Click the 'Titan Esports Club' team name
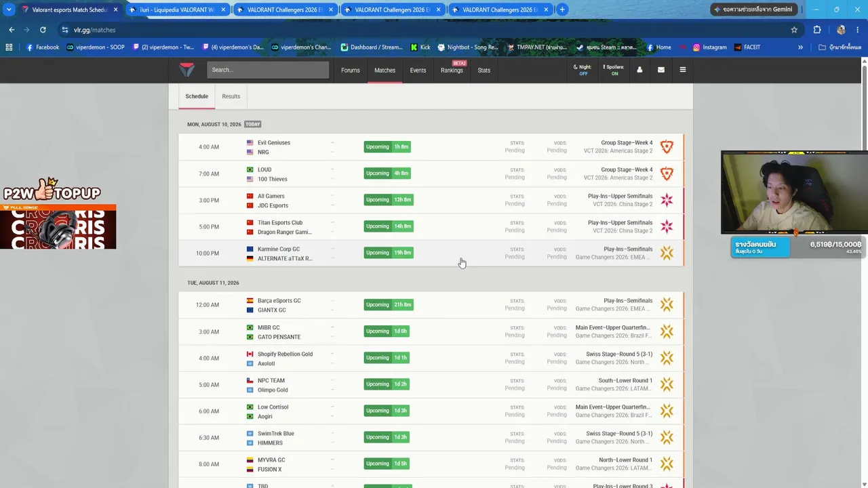 (280, 222)
